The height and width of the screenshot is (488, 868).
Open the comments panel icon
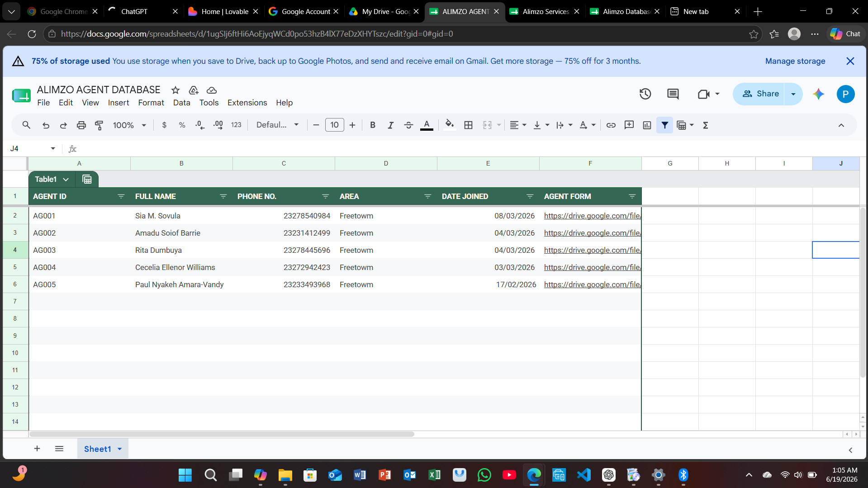673,94
